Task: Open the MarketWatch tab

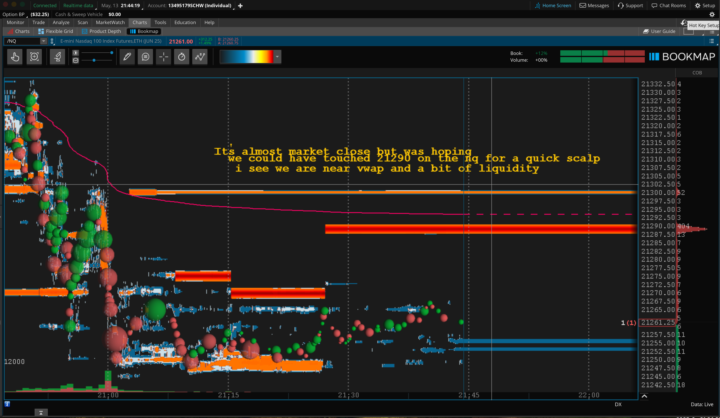Action: [110, 23]
